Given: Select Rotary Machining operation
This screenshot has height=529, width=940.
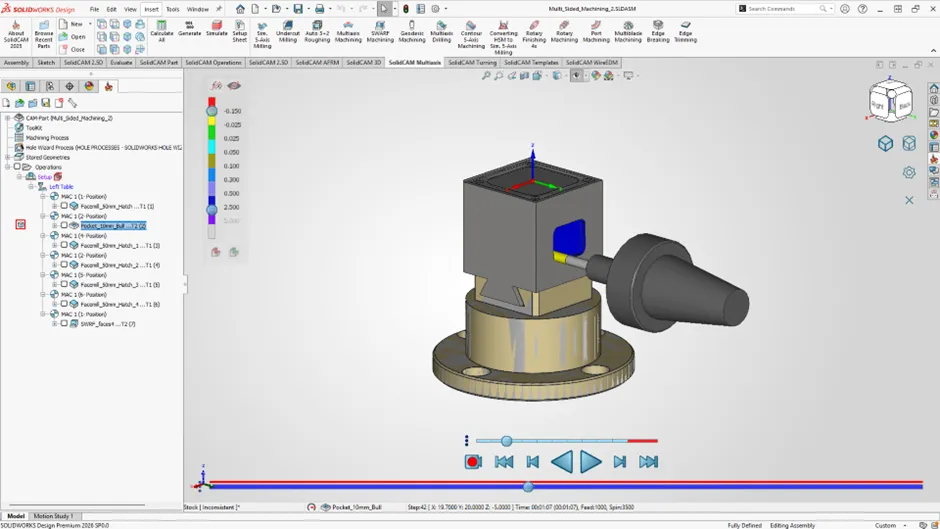Looking at the screenshot, I should coord(564,31).
